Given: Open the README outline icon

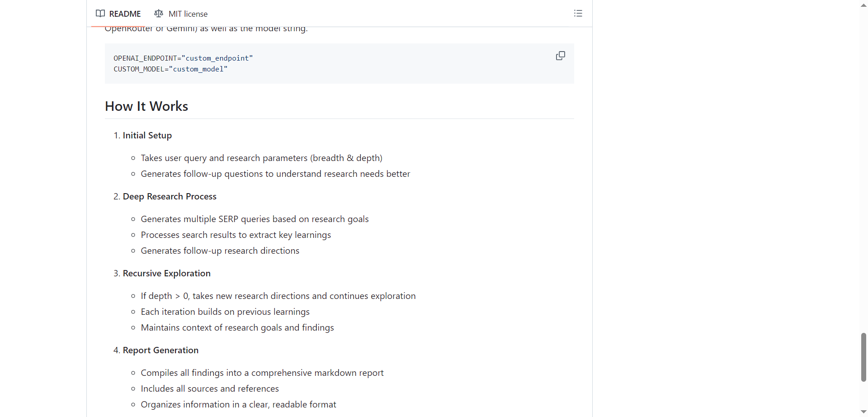Looking at the screenshot, I should 578,14.
